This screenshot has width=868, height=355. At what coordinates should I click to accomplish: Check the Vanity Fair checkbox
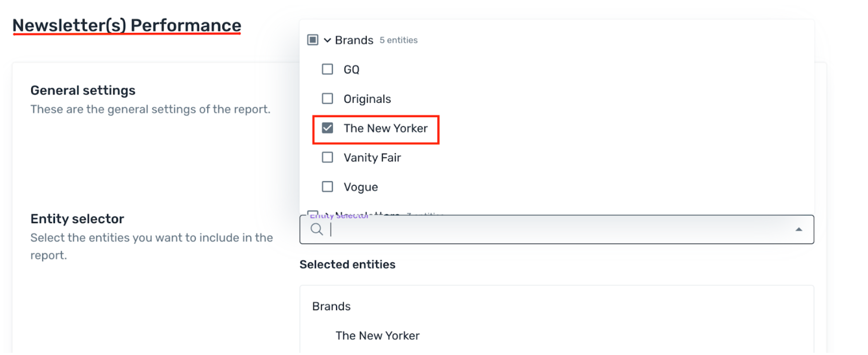(x=327, y=157)
